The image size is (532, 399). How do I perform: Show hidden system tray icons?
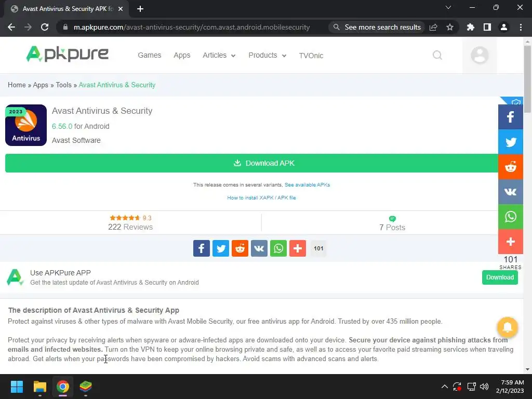[x=445, y=387]
